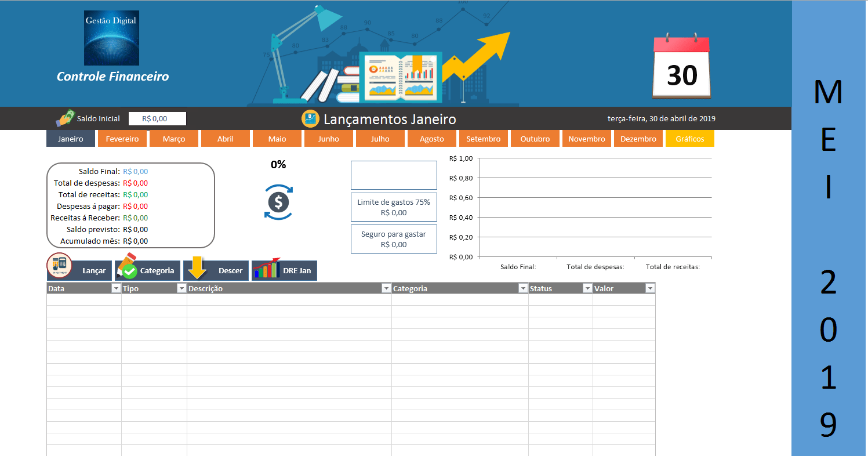
Task: Click the yellow down arrow Descer icon
Action: [x=197, y=269]
